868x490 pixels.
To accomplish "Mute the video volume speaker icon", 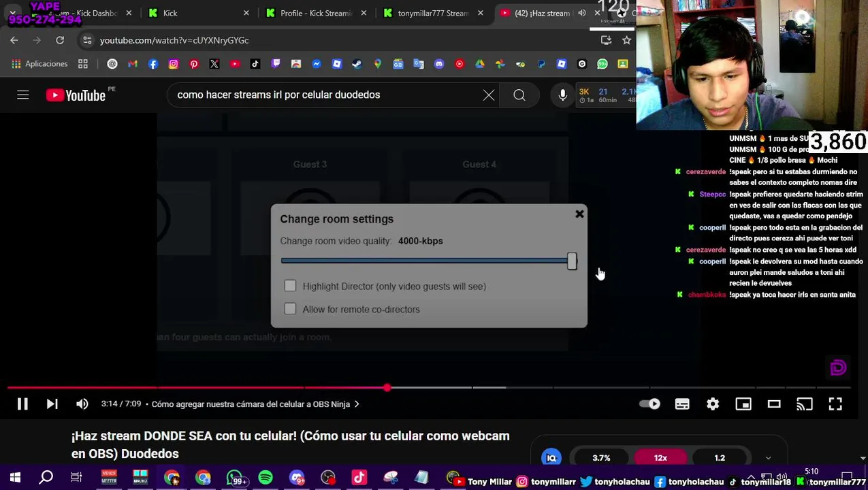I will [82, 404].
